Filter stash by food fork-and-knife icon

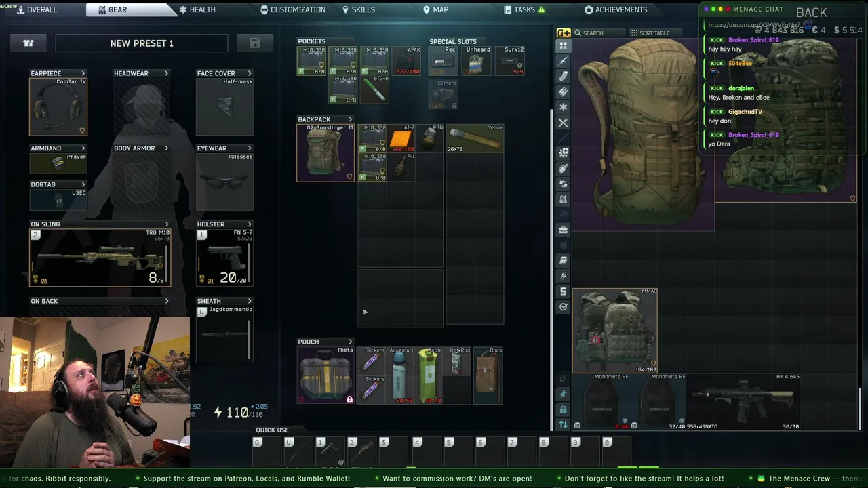pyautogui.click(x=563, y=123)
